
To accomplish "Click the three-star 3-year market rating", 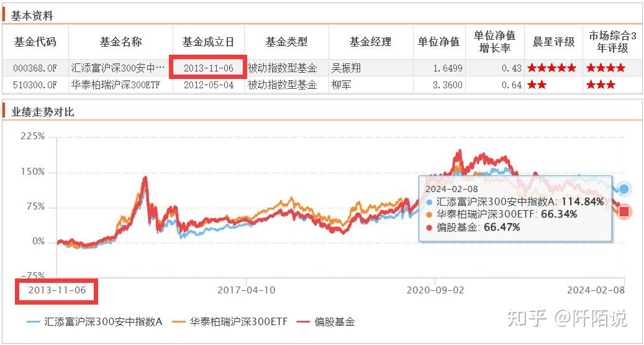I will [x=601, y=85].
